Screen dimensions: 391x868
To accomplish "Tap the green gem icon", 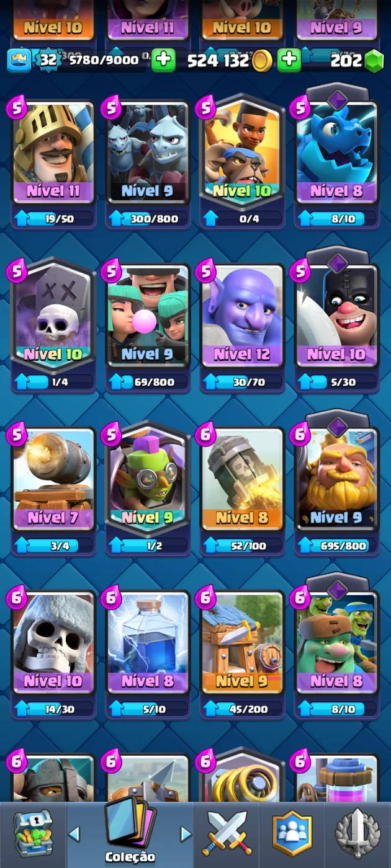I will coord(374,60).
